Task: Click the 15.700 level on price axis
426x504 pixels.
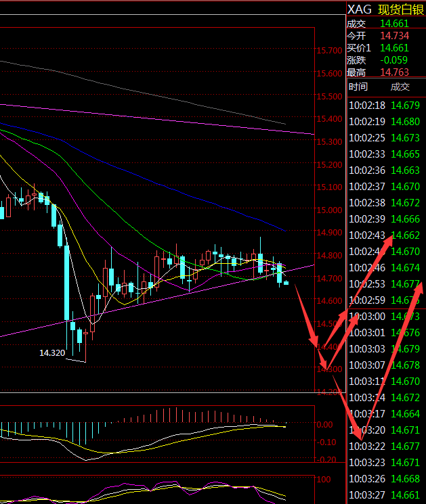Action: [328, 51]
